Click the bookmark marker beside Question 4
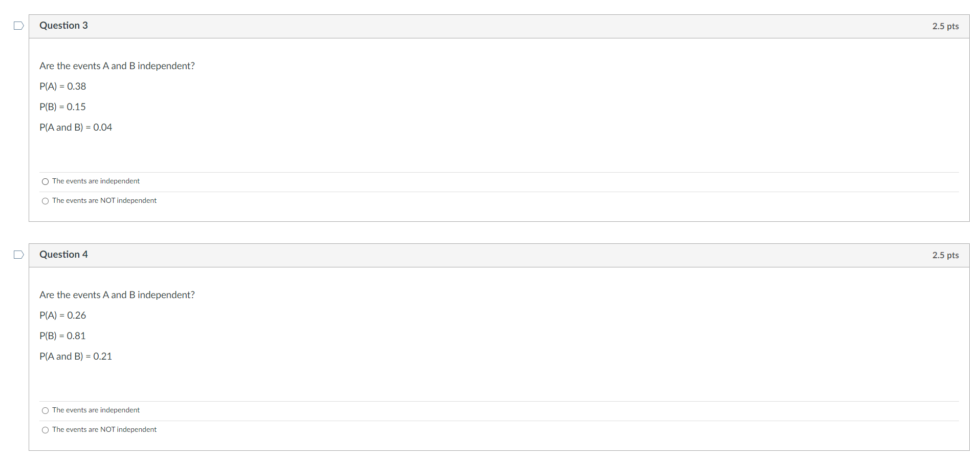This screenshot has height=458, width=980. tap(18, 254)
